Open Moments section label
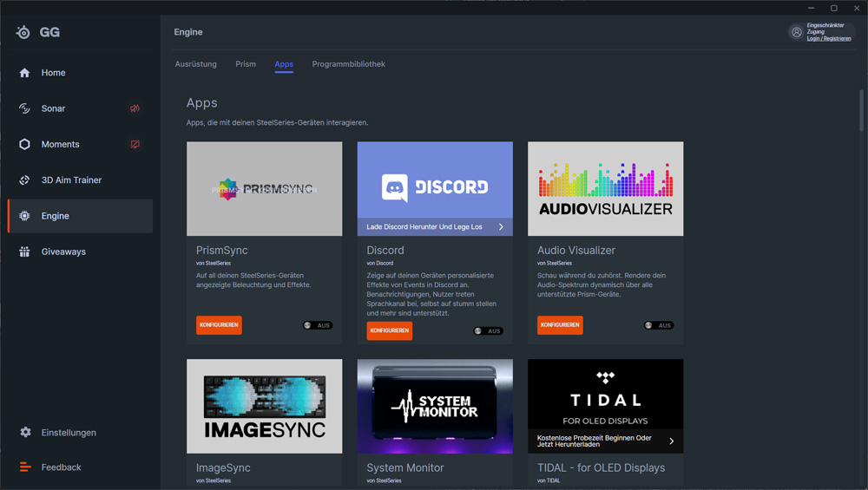This screenshot has height=490, width=868. 61,144
